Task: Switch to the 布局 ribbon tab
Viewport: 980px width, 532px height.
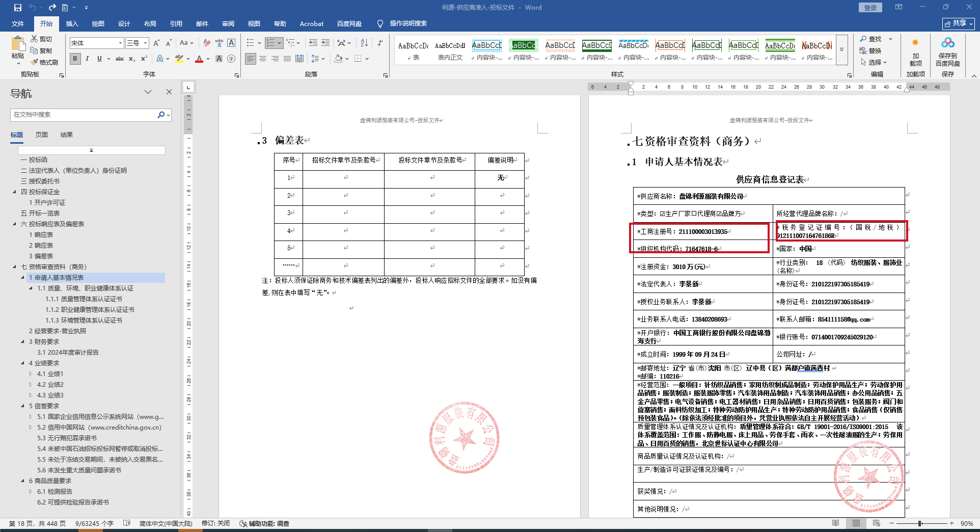Action: click(x=150, y=23)
